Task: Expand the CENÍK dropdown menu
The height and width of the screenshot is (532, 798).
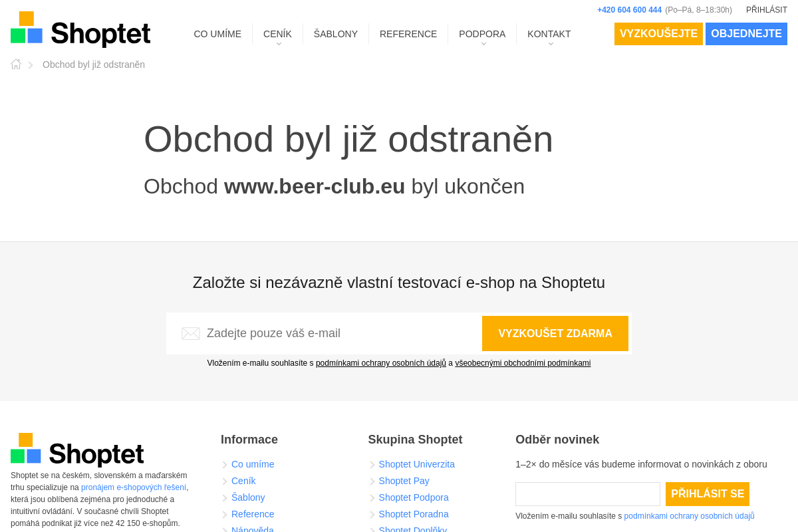Action: 277,34
